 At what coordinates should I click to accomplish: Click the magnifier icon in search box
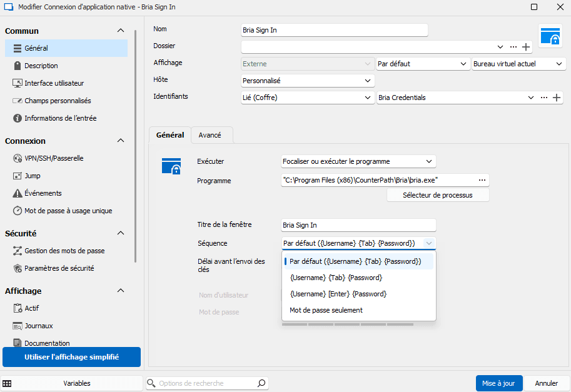pos(261,383)
